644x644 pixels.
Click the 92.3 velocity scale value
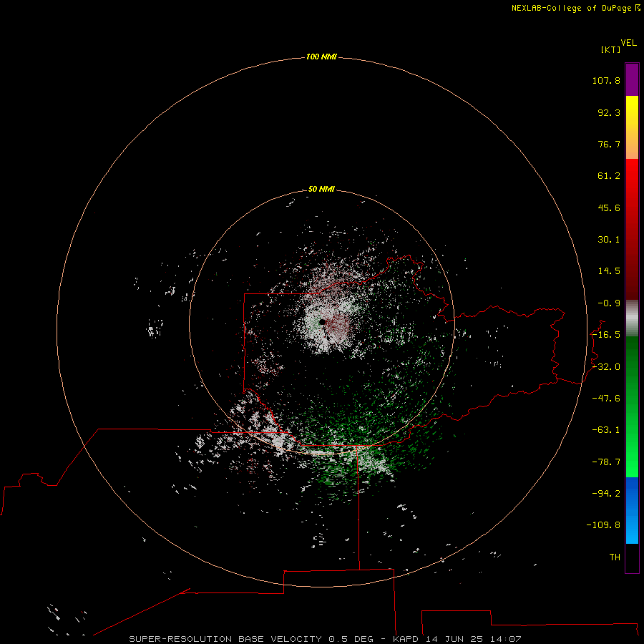609,112
